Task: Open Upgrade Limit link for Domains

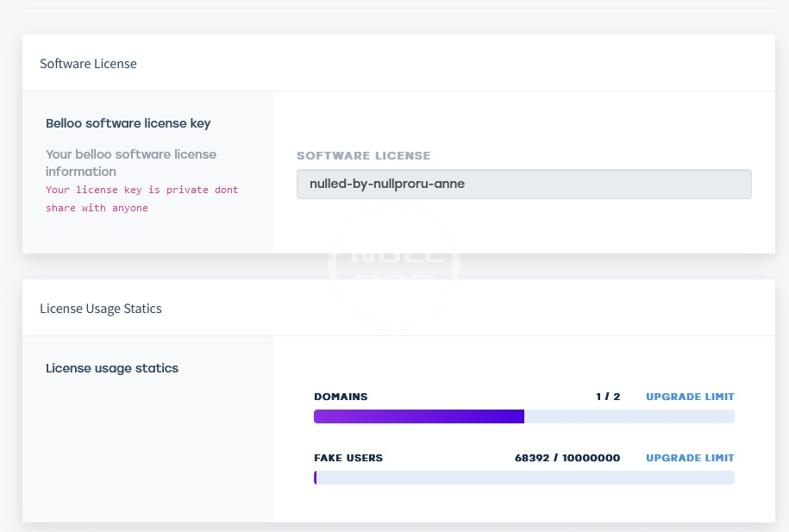Action: [x=690, y=397]
